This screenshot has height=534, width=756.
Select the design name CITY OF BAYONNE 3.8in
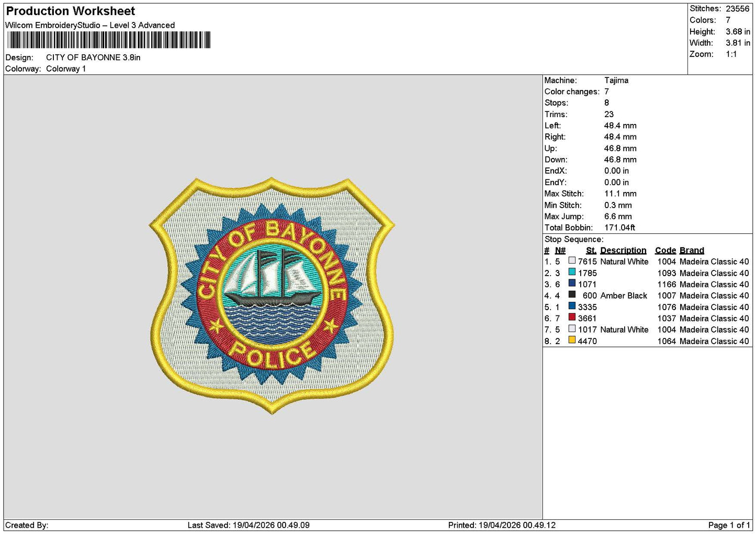click(93, 58)
